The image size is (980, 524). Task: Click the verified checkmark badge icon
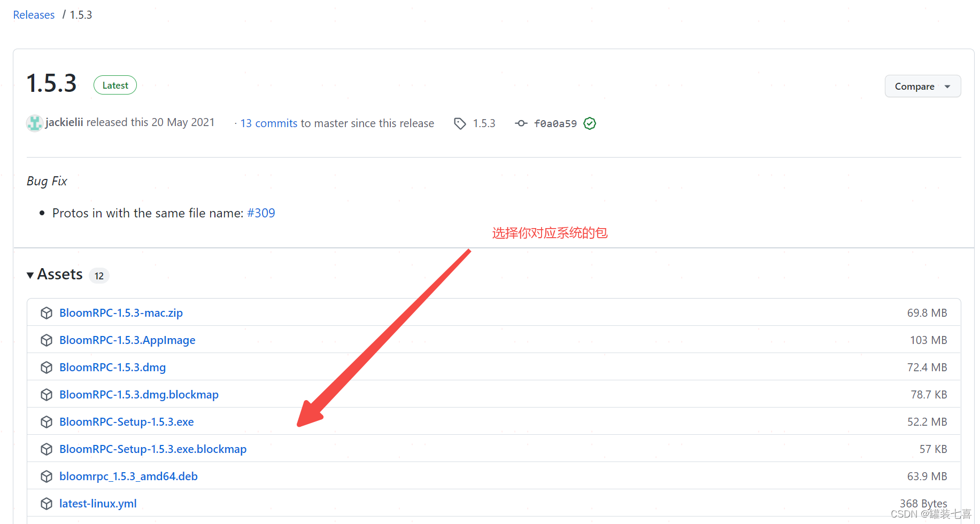(590, 123)
